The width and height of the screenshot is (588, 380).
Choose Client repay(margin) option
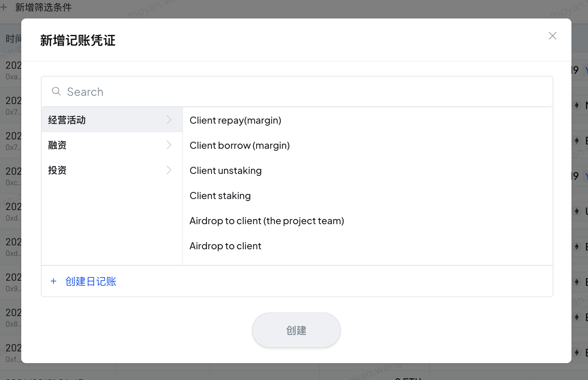(x=235, y=121)
